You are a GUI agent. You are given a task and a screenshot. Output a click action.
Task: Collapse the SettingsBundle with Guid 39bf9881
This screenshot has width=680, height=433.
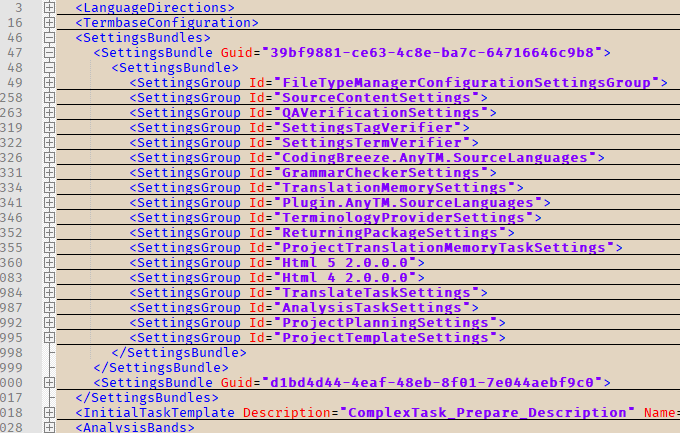[50, 52]
